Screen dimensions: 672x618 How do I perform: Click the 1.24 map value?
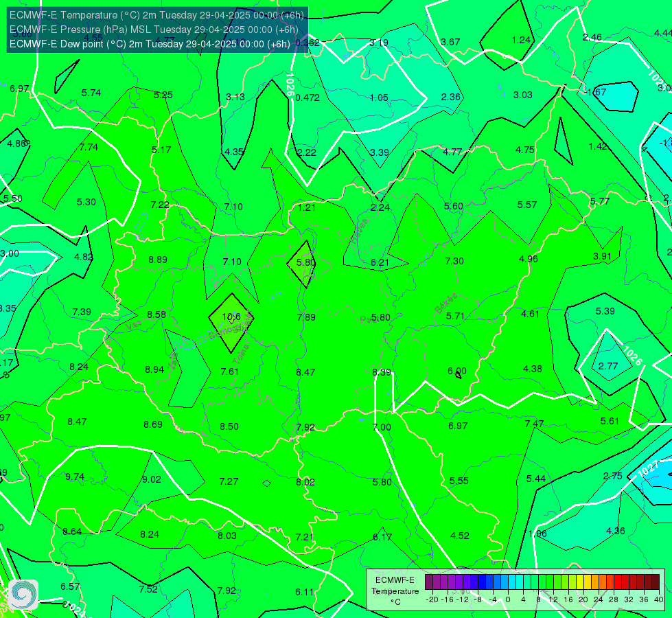(x=521, y=41)
